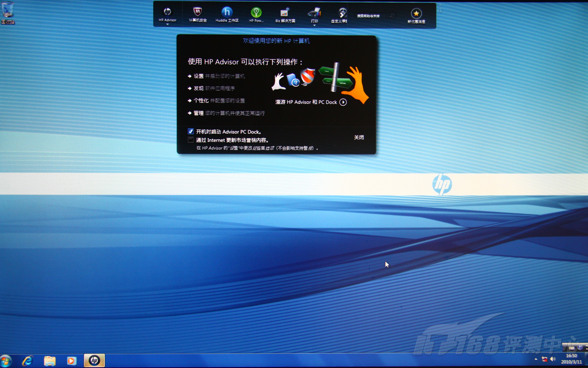
Task: Click play arrow beside 漫游 HP Advisor 和 PC Dock
Action: click(x=343, y=102)
